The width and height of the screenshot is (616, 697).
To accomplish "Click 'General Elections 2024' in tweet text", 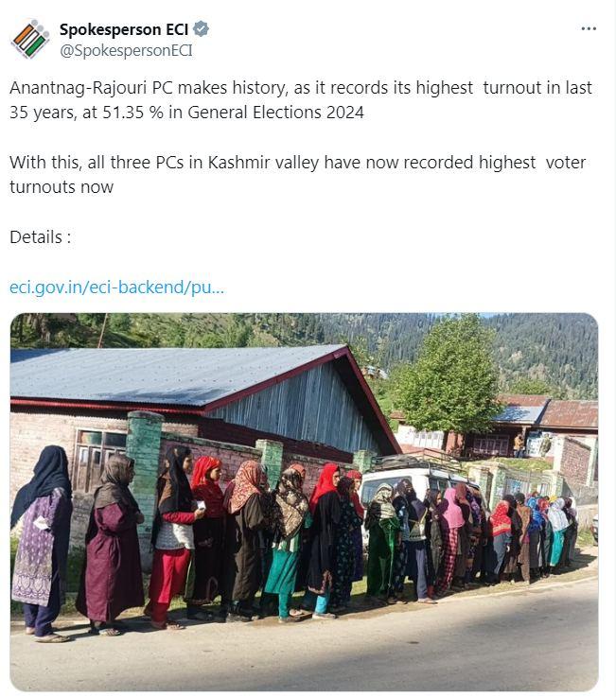I will click(275, 113).
